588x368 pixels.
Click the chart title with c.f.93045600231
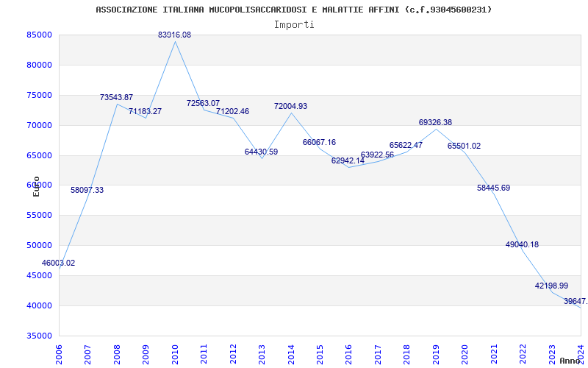tap(293, 10)
